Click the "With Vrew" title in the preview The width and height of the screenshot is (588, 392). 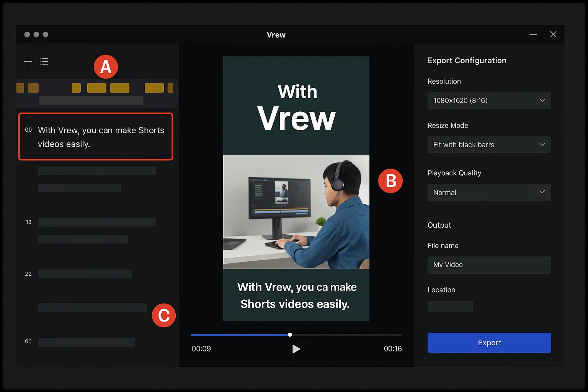pyautogui.click(x=297, y=108)
